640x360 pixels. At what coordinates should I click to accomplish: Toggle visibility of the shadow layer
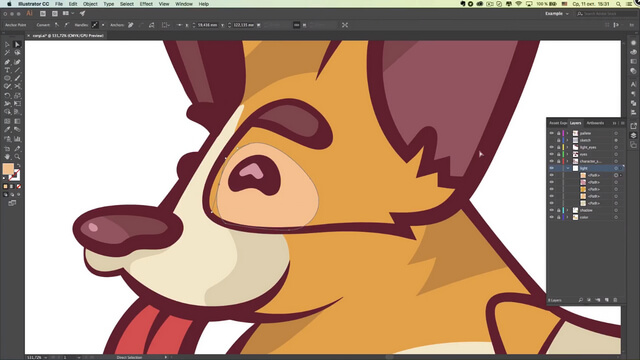click(x=551, y=210)
